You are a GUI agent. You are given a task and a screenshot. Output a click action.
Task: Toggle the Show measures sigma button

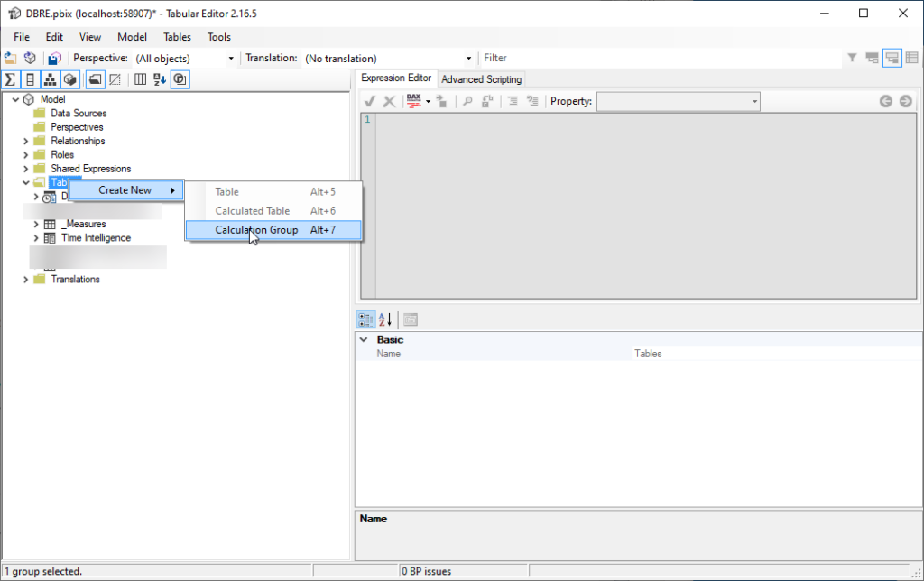(10, 79)
